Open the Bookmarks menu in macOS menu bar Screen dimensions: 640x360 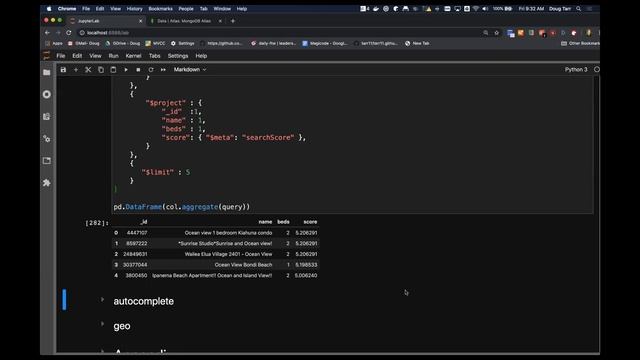(x=160, y=9)
